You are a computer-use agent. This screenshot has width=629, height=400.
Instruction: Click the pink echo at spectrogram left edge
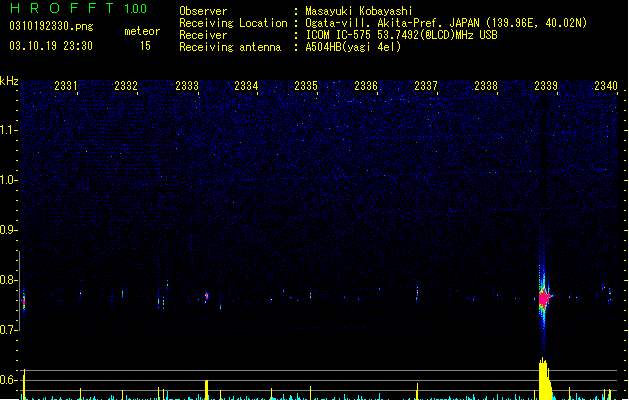tap(24, 302)
